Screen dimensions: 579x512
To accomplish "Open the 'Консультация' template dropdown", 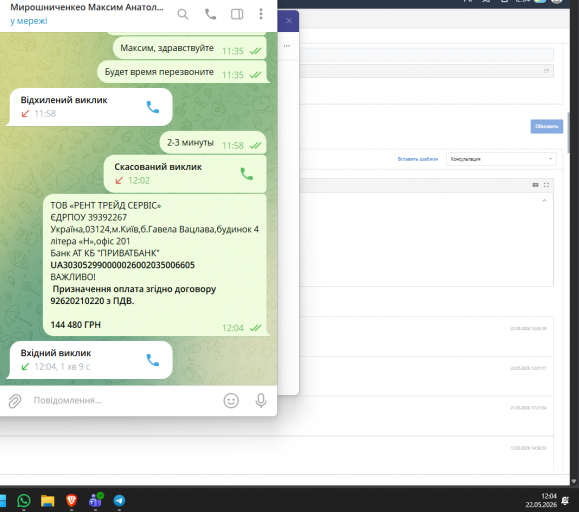I will click(501, 159).
